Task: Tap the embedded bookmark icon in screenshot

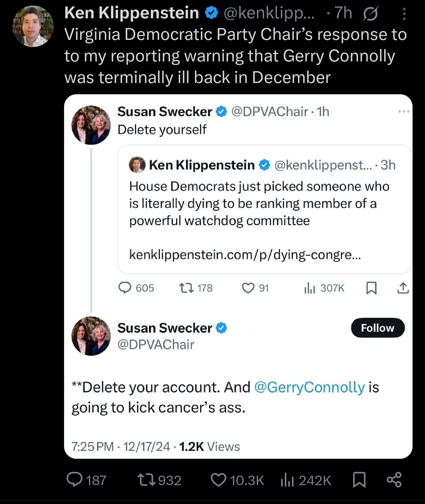Action: pyautogui.click(x=371, y=288)
